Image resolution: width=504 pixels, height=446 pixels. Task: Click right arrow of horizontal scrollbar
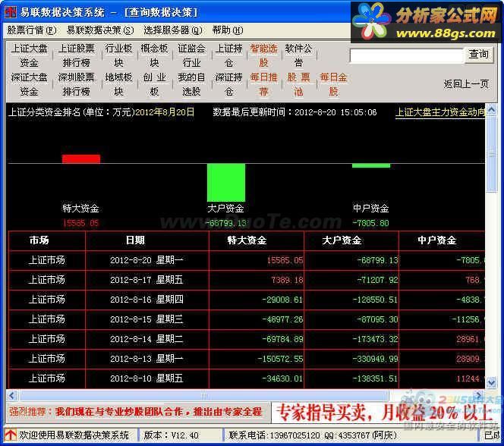(x=479, y=395)
